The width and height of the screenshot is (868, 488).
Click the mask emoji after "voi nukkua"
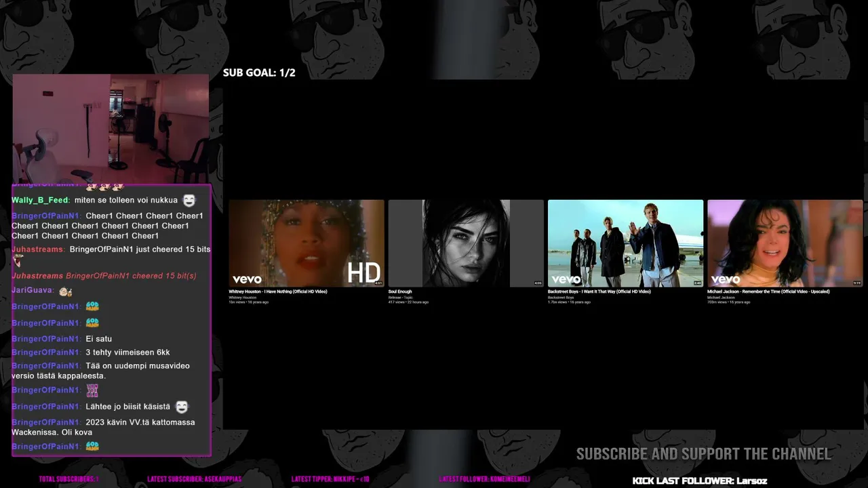(x=189, y=200)
